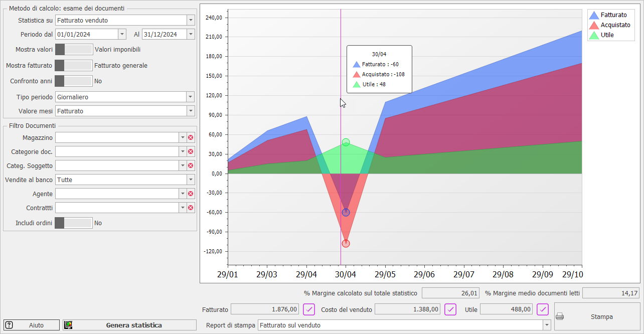Toggle Mostra valori to Valori imponibili

(74, 50)
